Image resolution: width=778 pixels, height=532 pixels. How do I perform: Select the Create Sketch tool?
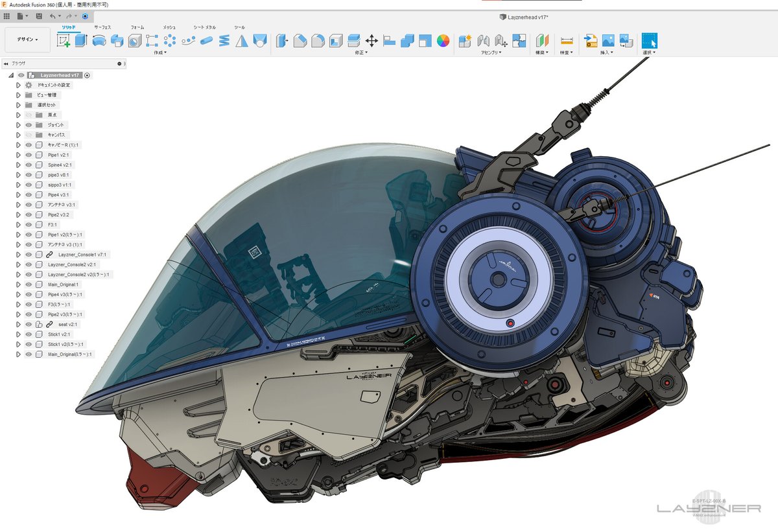(64, 41)
